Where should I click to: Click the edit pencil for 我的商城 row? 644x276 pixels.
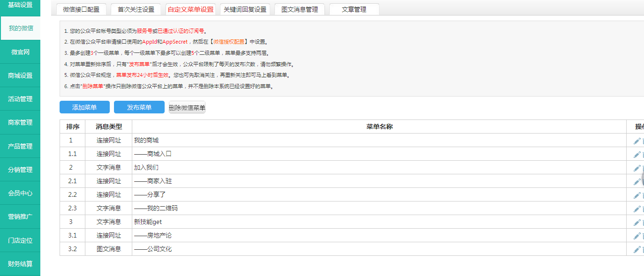[x=636, y=141]
